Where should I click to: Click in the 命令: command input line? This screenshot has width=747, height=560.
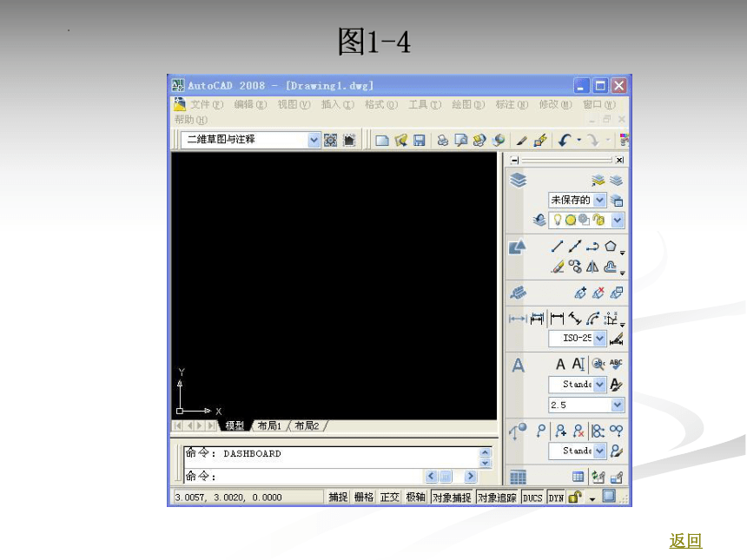pyautogui.click(x=304, y=476)
